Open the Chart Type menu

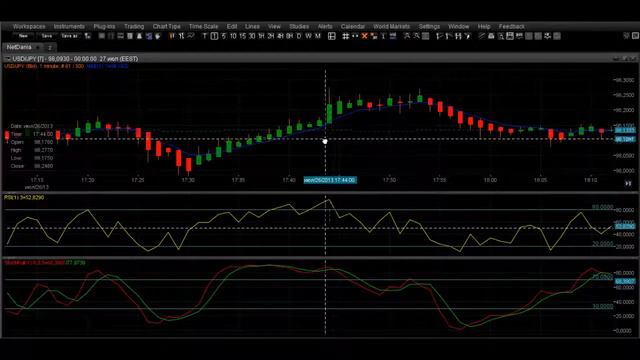click(167, 27)
